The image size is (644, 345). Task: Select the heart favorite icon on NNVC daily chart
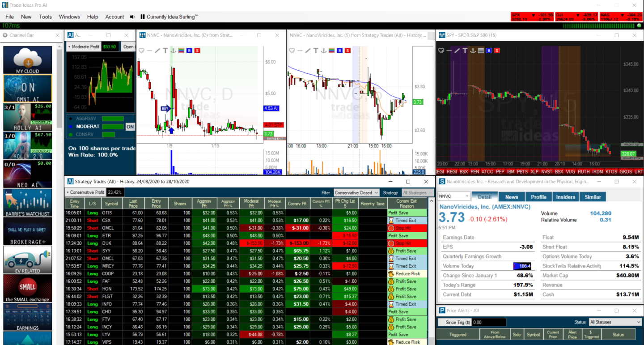(142, 51)
